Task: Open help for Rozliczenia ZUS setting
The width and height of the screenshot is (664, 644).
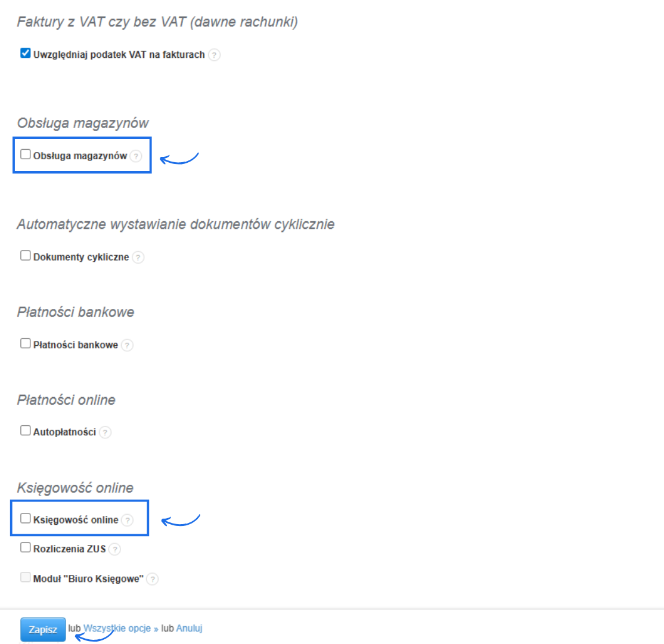Action: pos(114,549)
